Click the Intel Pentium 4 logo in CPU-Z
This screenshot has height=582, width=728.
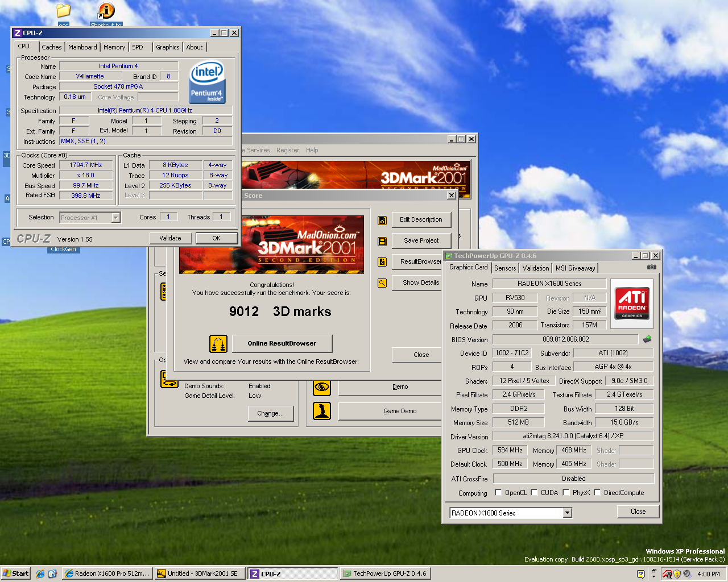pos(206,82)
